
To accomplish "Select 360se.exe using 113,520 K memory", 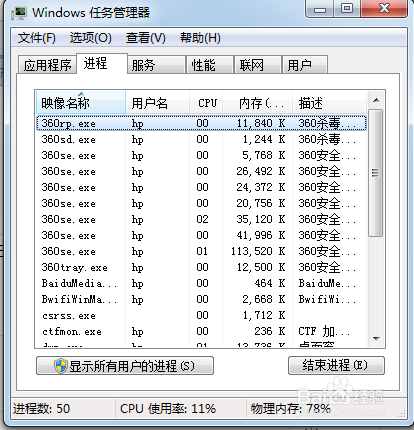I will [201, 251].
